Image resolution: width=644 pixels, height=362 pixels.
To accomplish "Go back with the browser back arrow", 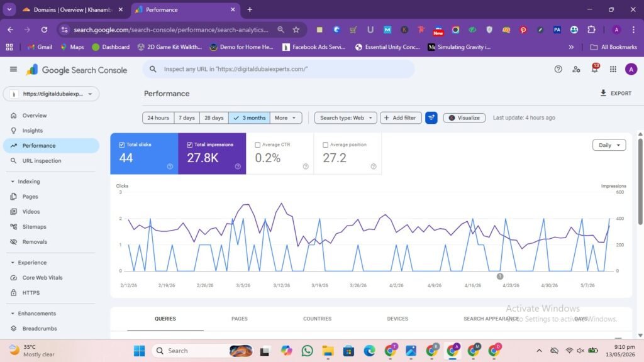I will pyautogui.click(x=10, y=30).
